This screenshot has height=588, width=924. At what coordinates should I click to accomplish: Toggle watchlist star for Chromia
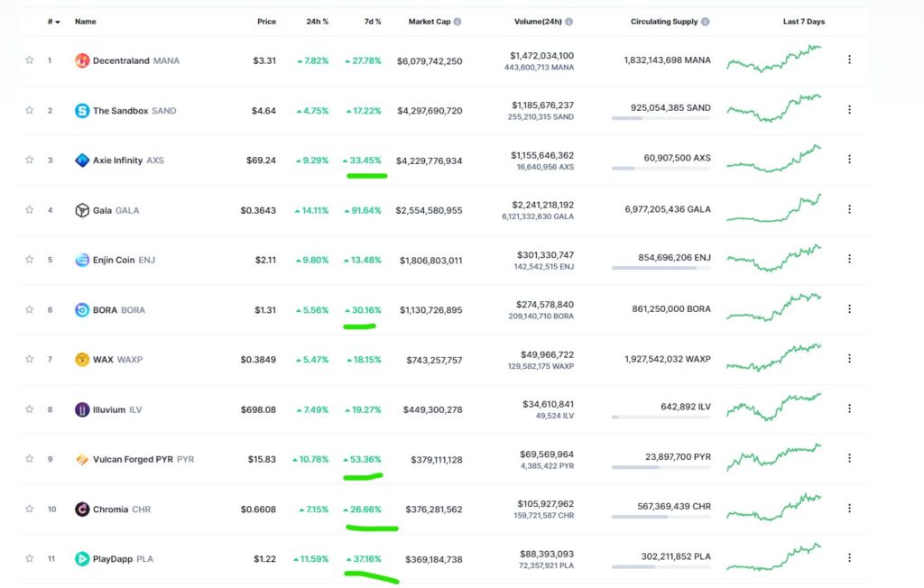(x=30, y=509)
